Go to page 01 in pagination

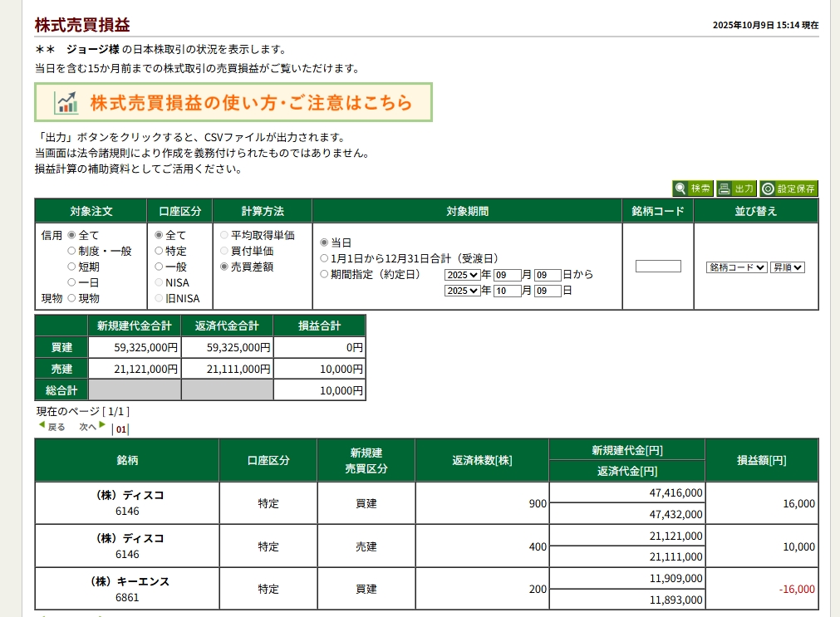point(120,429)
